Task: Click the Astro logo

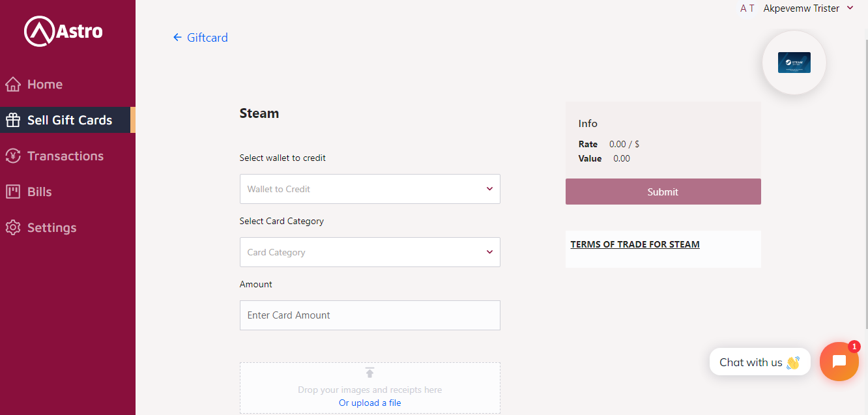Action: [x=63, y=31]
